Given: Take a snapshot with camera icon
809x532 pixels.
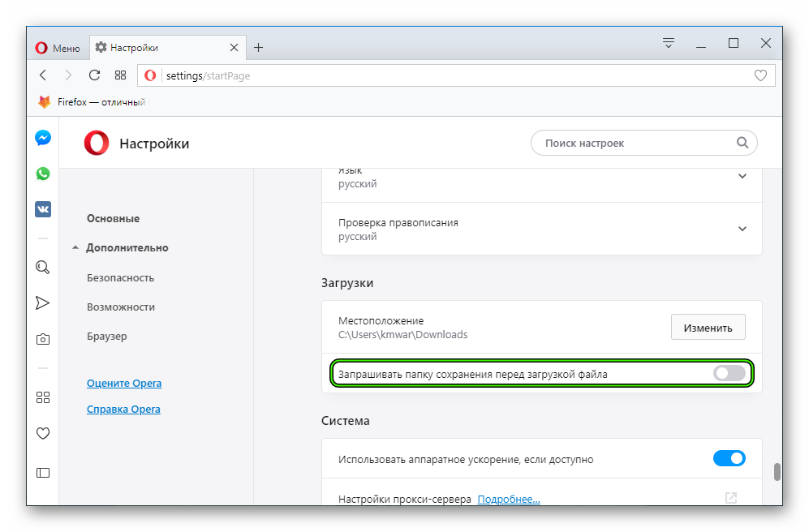Looking at the screenshot, I should click(43, 339).
